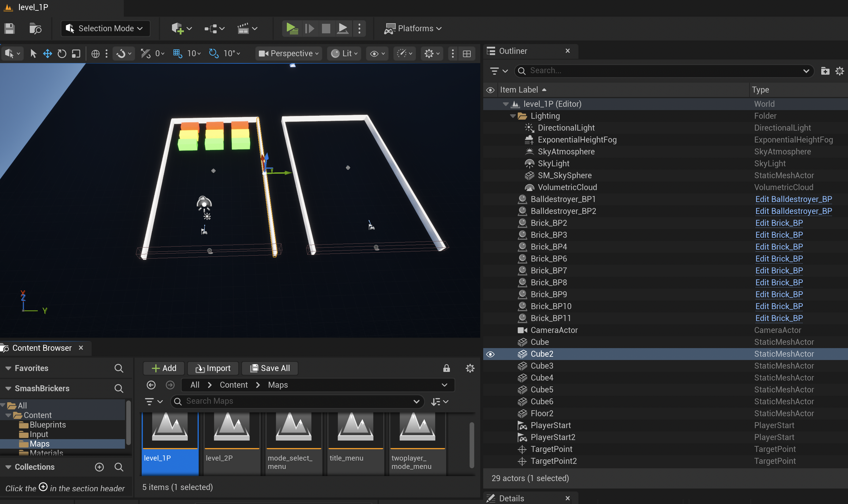Open the viewport Show flags eye menu
Screen dimensions: 848x504
[x=377, y=53]
